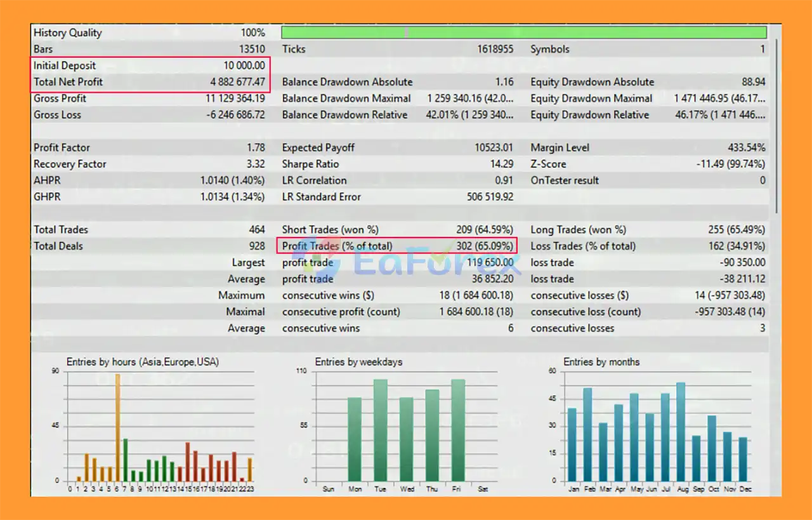Click the green History Quality progress bar
The width and height of the screenshot is (812, 520).
(x=523, y=32)
